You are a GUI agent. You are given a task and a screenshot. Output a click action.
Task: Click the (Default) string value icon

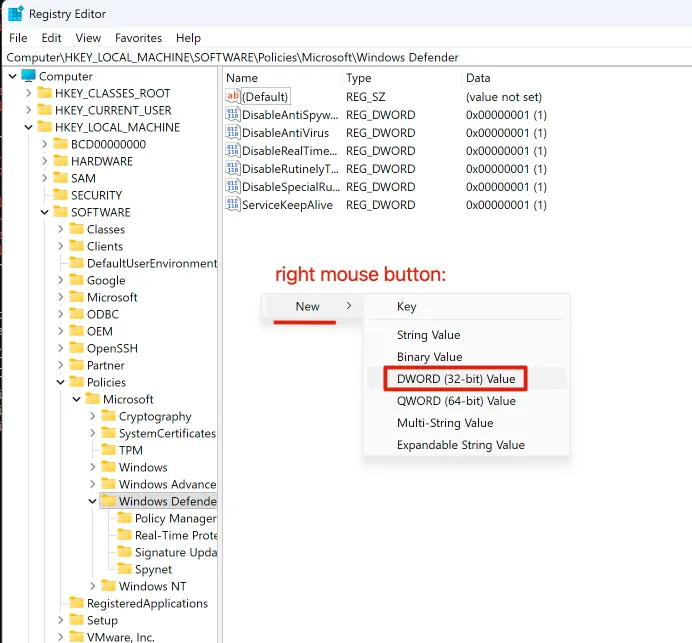click(x=233, y=97)
